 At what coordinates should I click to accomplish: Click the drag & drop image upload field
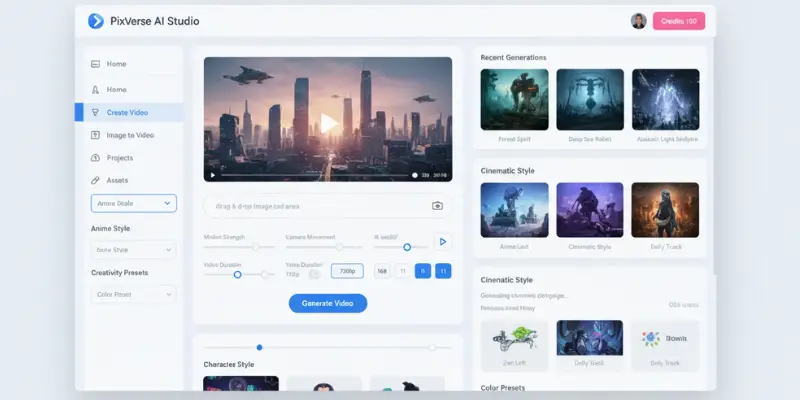[328, 206]
